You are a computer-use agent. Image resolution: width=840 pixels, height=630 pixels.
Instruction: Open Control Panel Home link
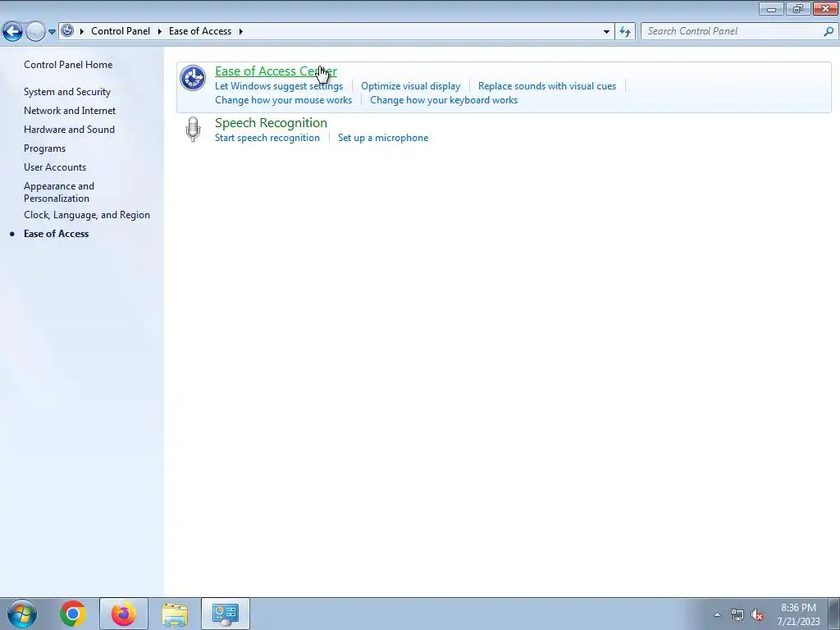(68, 64)
